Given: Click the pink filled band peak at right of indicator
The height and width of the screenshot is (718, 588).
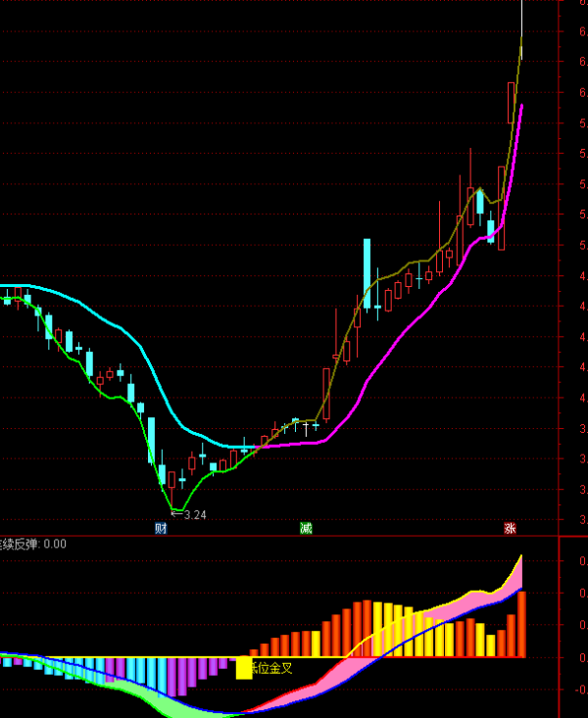Looking at the screenshot, I should pos(516,570).
